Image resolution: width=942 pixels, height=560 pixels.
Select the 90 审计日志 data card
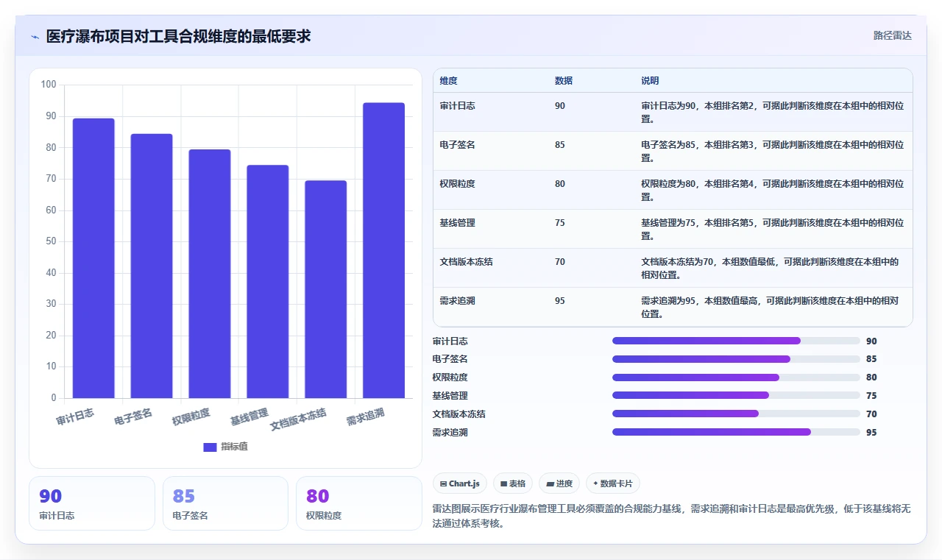[92, 503]
